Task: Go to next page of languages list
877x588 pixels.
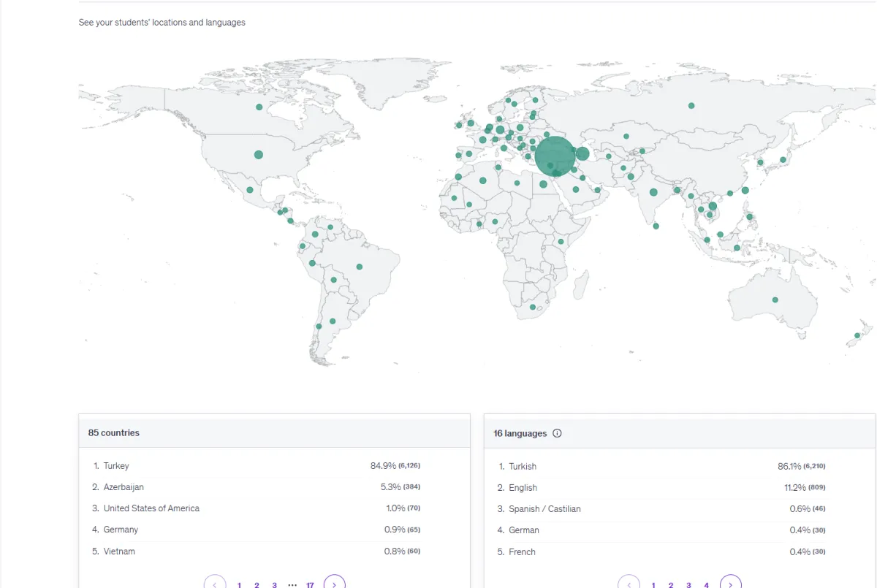Action: point(730,584)
